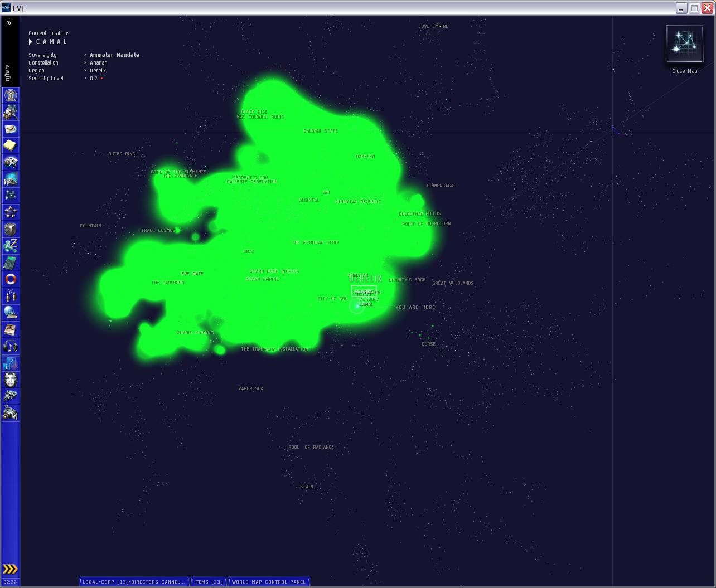Open the Market icon in sidebar
The height and width of the screenshot is (588, 716).
10,179
